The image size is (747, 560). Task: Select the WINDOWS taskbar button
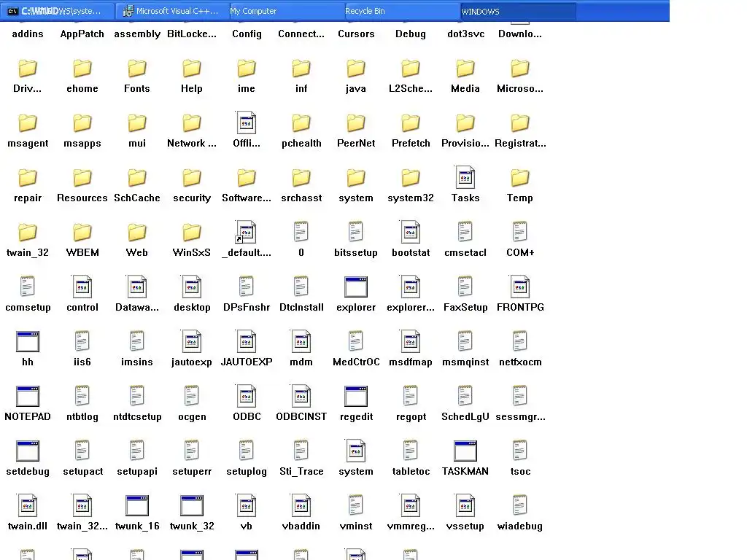[518, 11]
